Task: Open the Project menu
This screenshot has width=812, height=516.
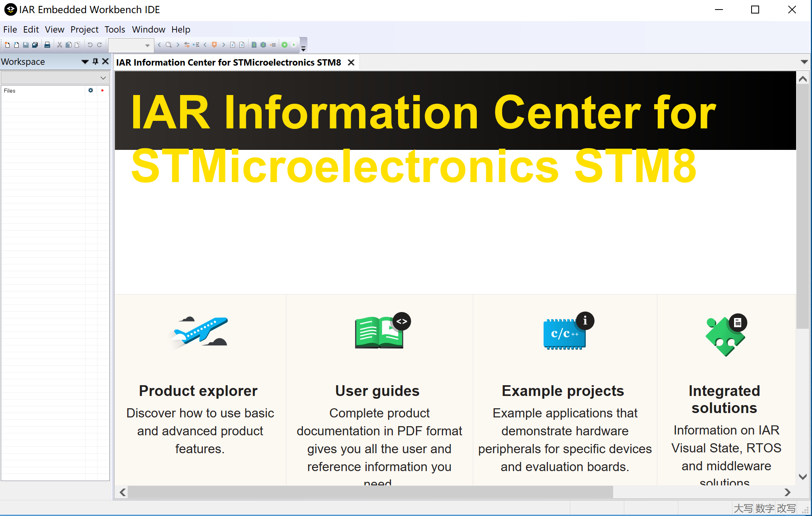Action: coord(84,29)
